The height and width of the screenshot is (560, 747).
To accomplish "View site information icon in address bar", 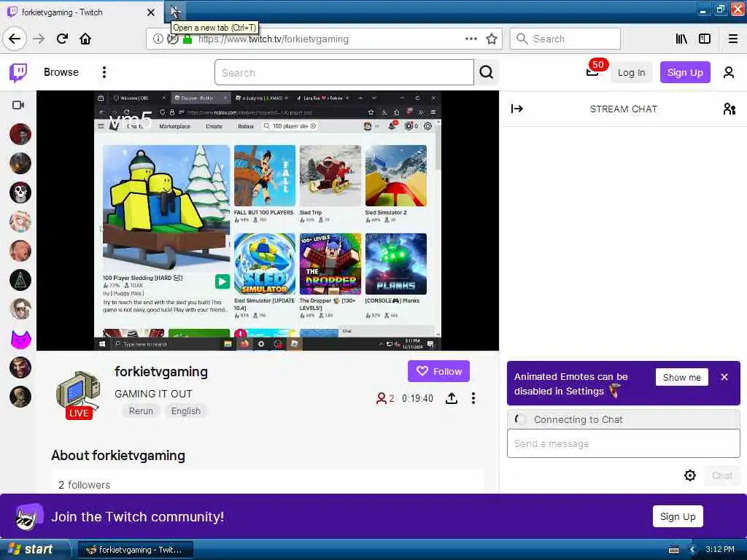I will pyautogui.click(x=158, y=39).
